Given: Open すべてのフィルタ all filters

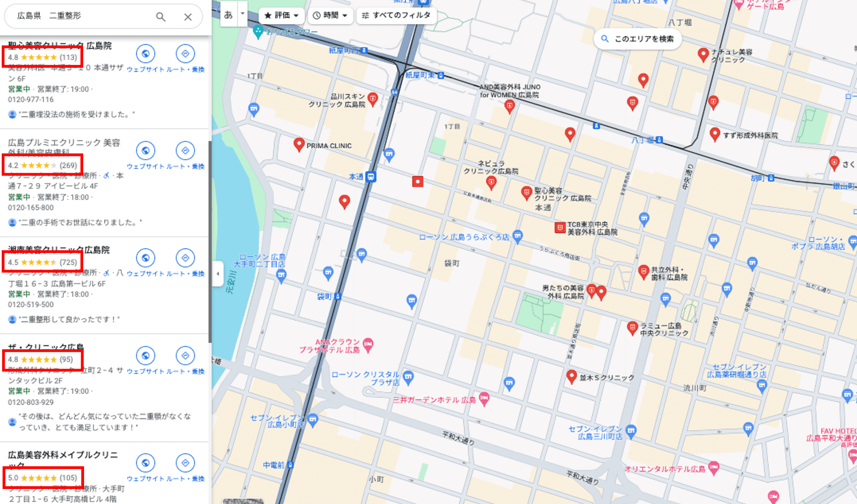Looking at the screenshot, I should 396,15.
